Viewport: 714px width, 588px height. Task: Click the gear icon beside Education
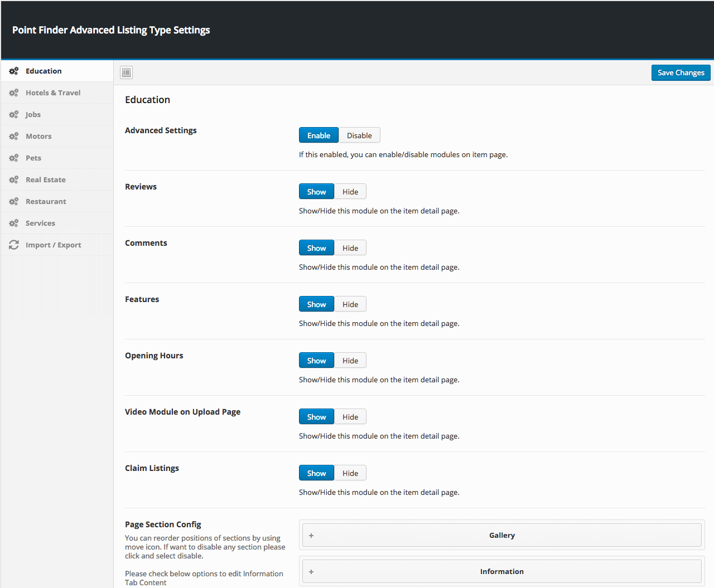coord(13,71)
